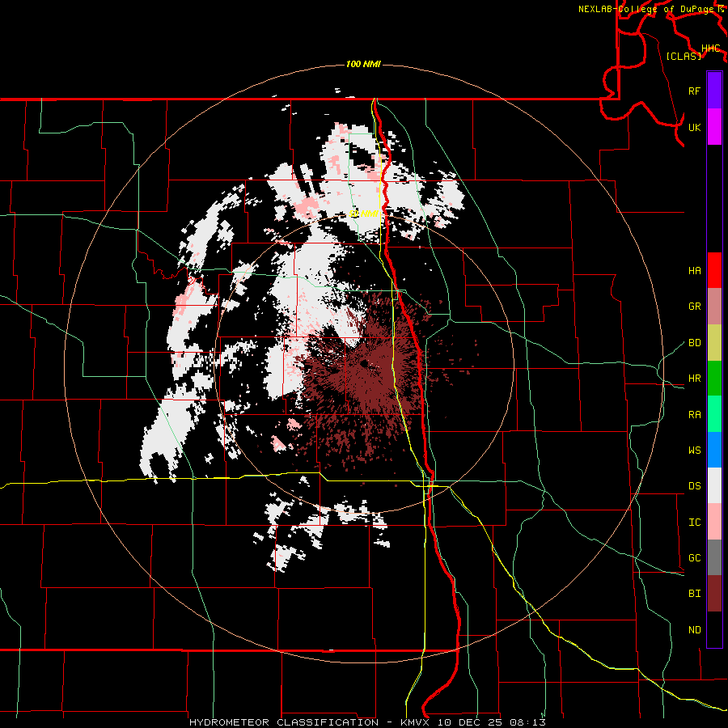Click the WS legend label

point(694,450)
